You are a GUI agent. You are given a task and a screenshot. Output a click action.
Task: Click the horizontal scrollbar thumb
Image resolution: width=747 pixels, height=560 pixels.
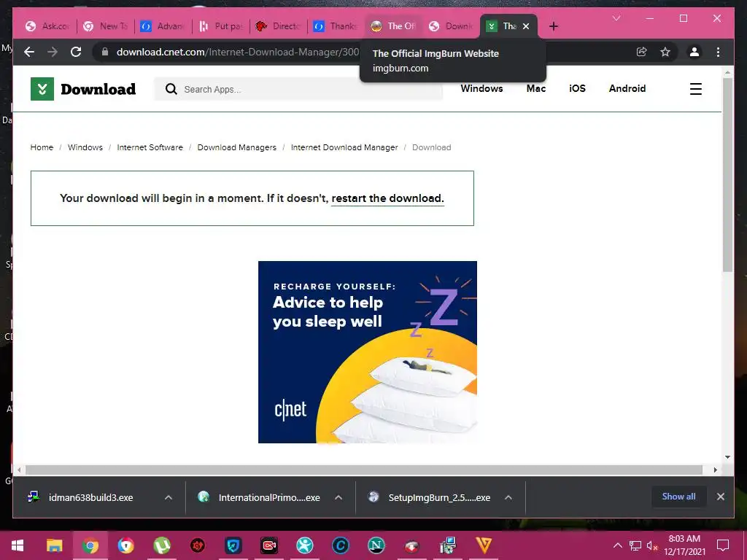coord(364,470)
